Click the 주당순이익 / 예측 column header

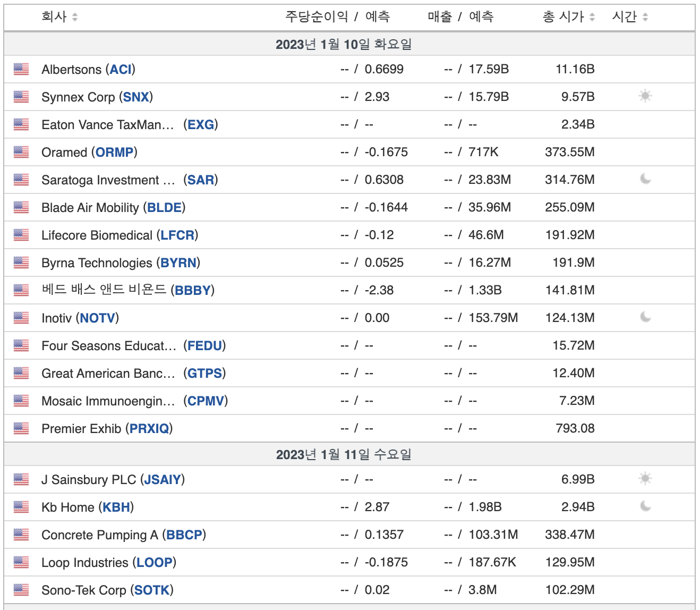click(x=337, y=17)
